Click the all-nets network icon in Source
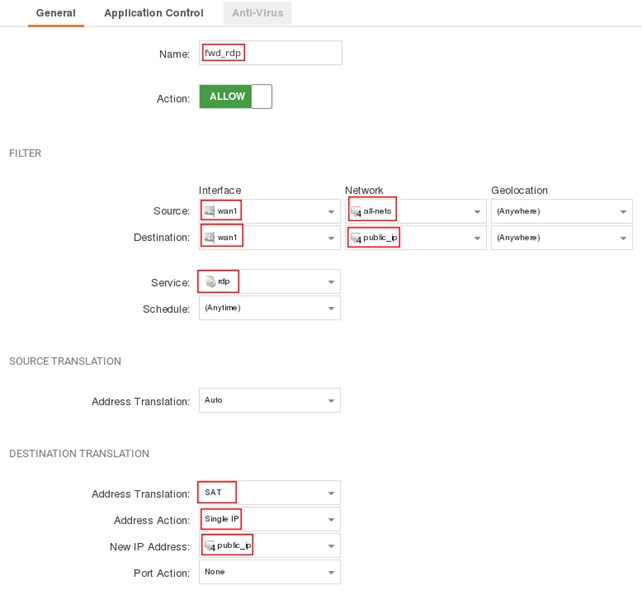The image size is (642, 595). [356, 211]
